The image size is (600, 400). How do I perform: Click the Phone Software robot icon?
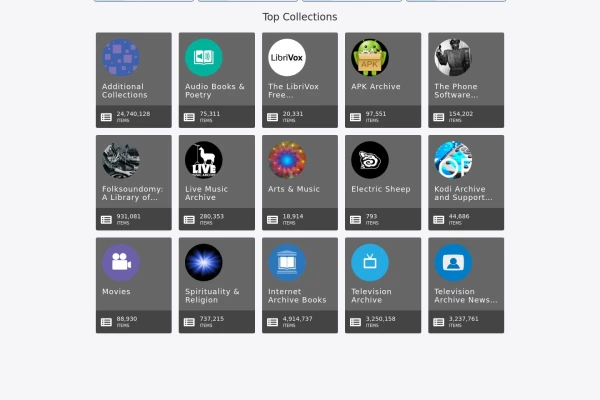[x=453, y=57]
